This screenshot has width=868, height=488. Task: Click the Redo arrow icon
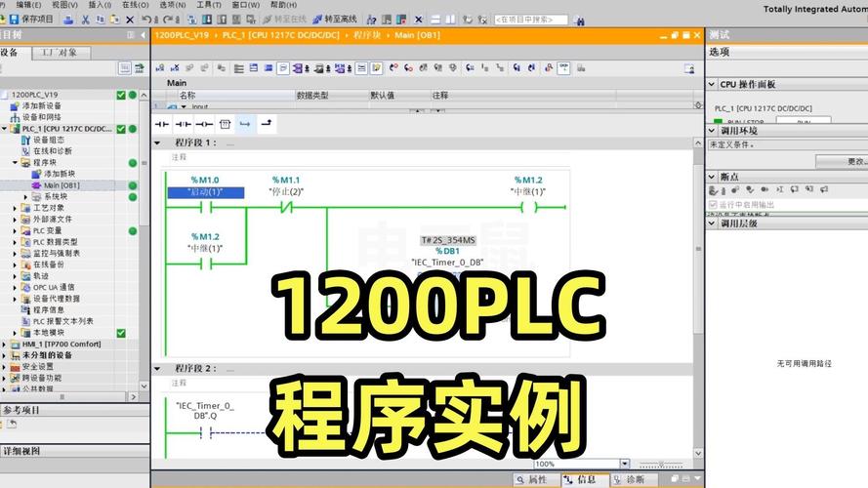(167, 20)
